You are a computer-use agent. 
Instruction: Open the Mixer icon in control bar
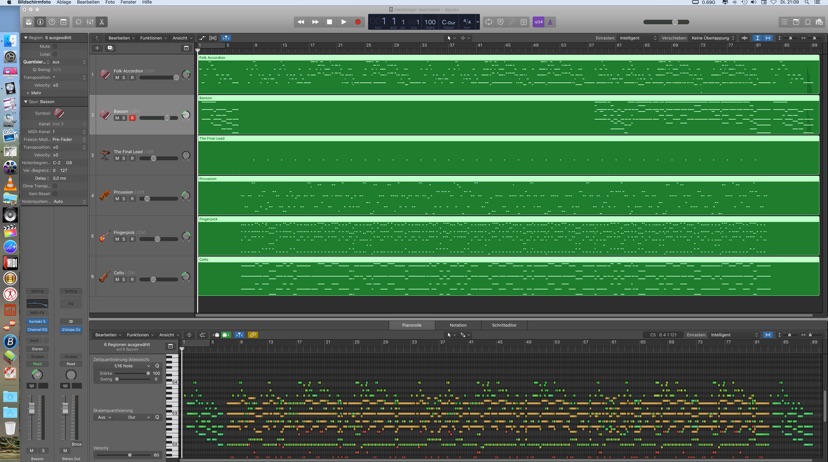coord(90,22)
